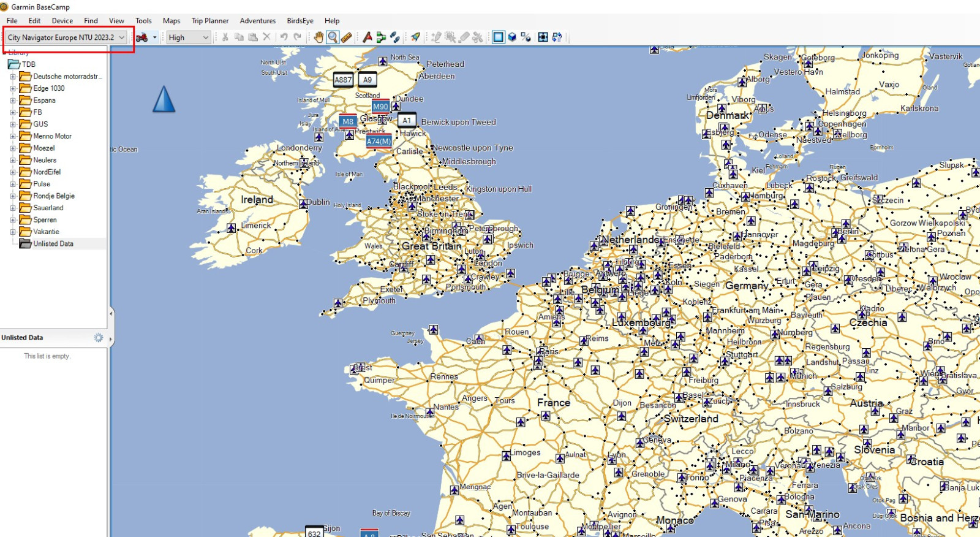Open the View menu
This screenshot has height=537, width=980.
pos(116,21)
